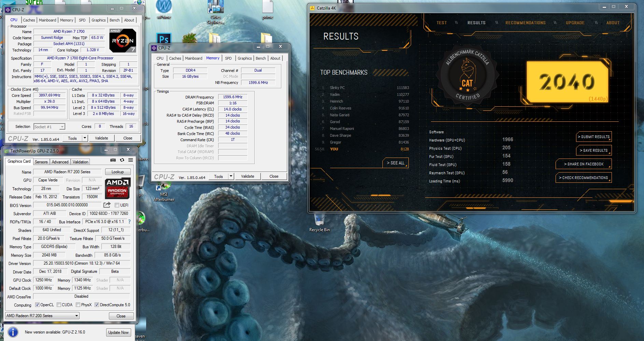Open Catzilla RECOMMENDATIONS menu
The width and height of the screenshot is (644, 341).
(526, 23)
